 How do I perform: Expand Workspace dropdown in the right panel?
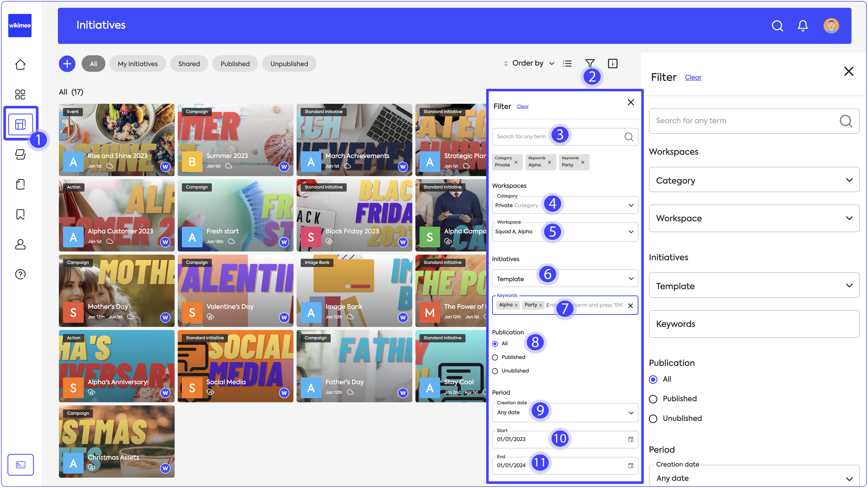pos(754,218)
